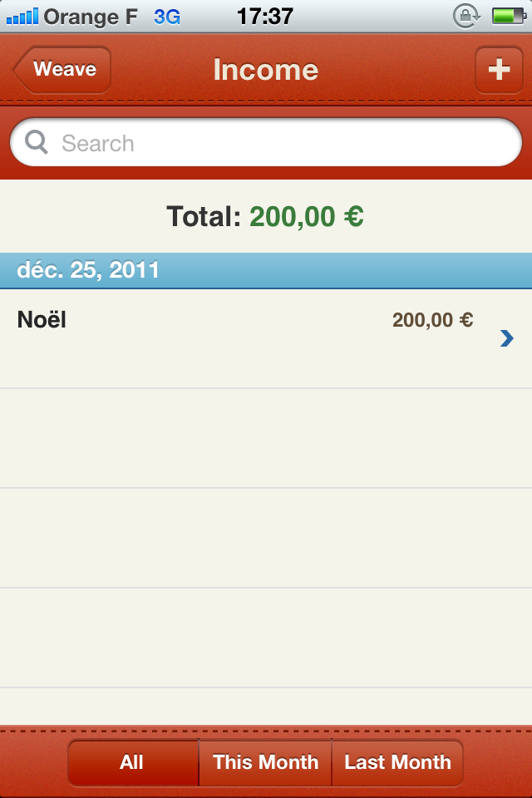532x798 pixels.
Task: Tap the 3G network indicator
Action: [x=166, y=16]
